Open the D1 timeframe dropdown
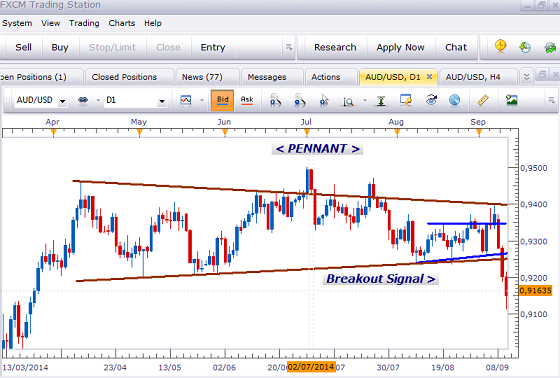The height and width of the screenshot is (378, 560). pyautogui.click(x=162, y=101)
